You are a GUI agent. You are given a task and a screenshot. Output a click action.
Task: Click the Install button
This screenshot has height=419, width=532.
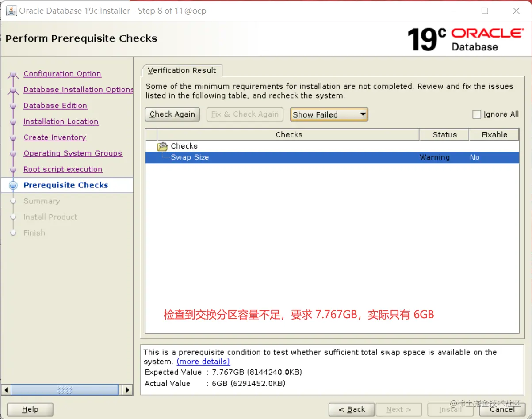450,409
